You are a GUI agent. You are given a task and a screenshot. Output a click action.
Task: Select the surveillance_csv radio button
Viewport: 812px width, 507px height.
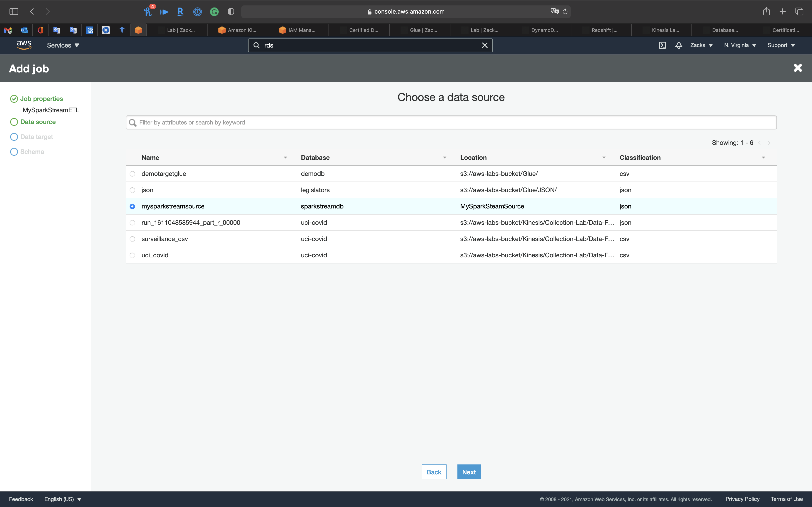point(132,239)
